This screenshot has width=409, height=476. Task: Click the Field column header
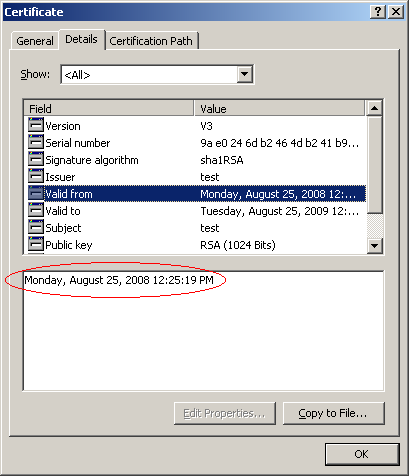[x=109, y=109]
